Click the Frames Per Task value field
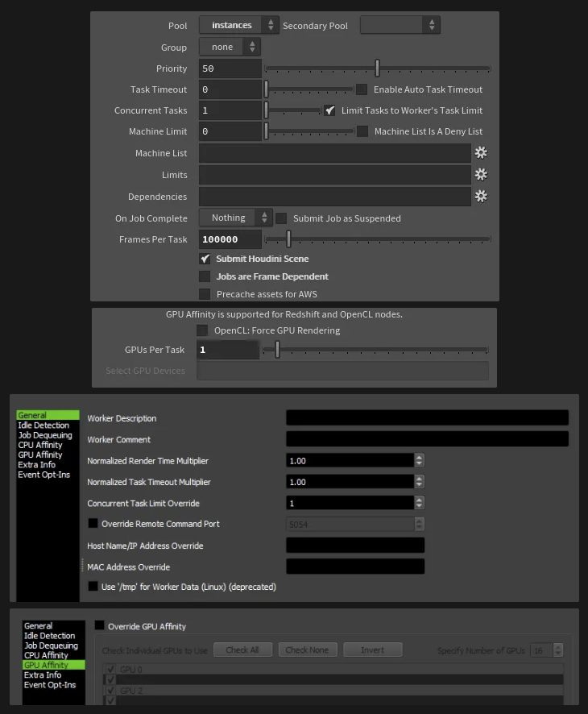The height and width of the screenshot is (714, 588). tap(230, 239)
